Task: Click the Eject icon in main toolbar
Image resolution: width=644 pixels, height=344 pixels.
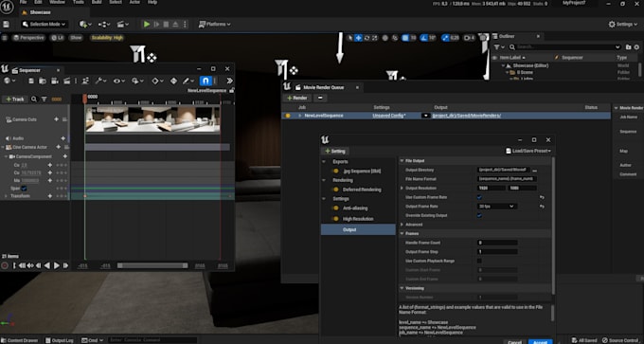Action: 175,25
